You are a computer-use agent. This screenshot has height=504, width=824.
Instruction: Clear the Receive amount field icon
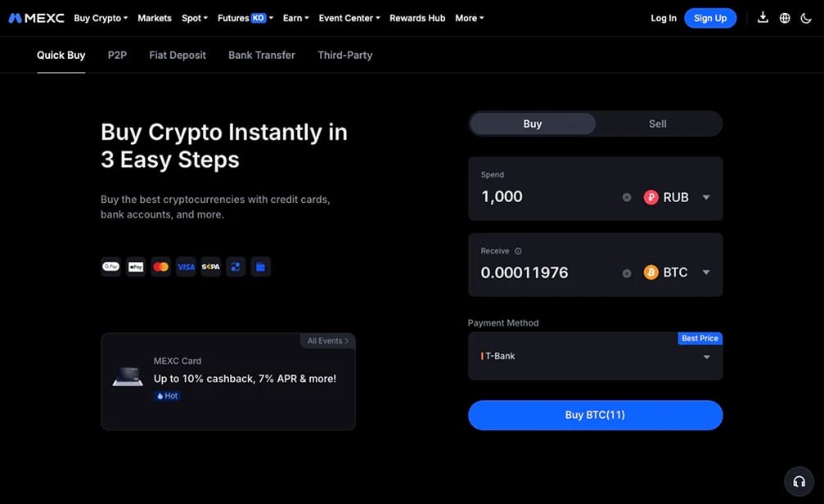[627, 273]
